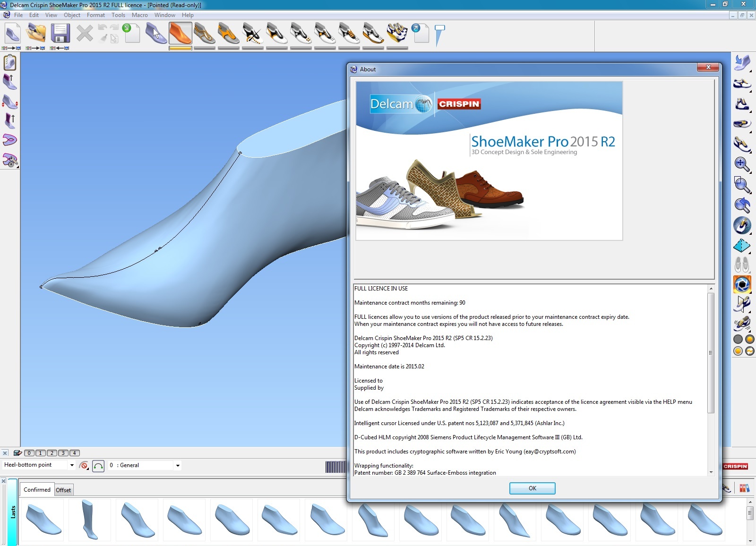The height and width of the screenshot is (546, 756).
Task: Open the File menu
Action: pos(18,15)
